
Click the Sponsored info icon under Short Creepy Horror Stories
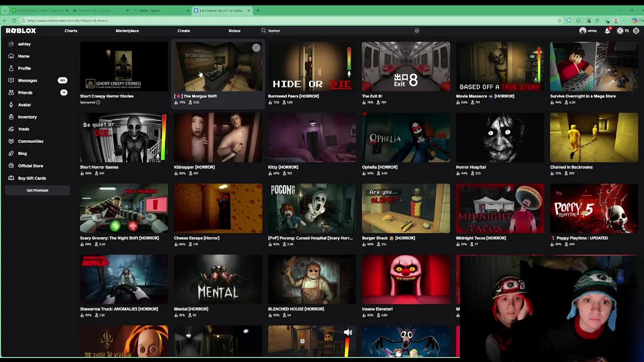(98, 103)
